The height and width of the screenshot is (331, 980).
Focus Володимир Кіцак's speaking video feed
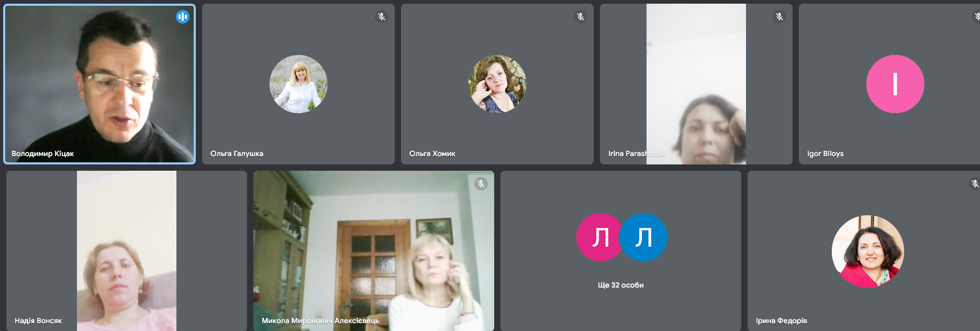(x=99, y=84)
